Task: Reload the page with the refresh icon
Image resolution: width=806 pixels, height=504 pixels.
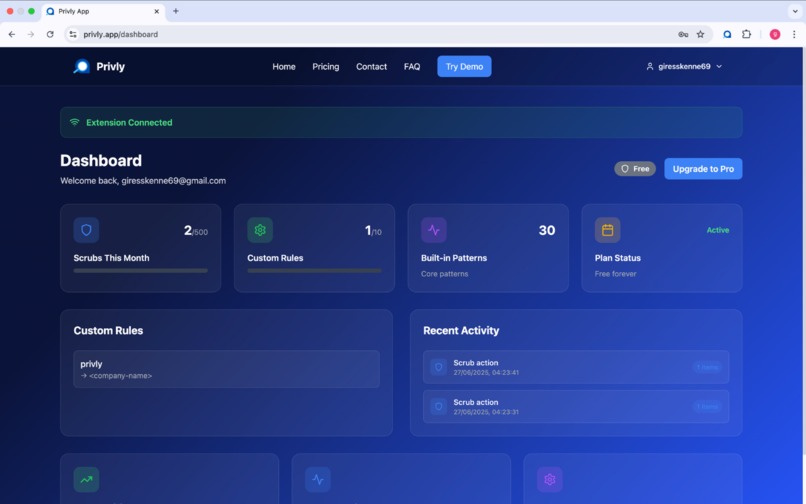Action: pyautogui.click(x=50, y=34)
